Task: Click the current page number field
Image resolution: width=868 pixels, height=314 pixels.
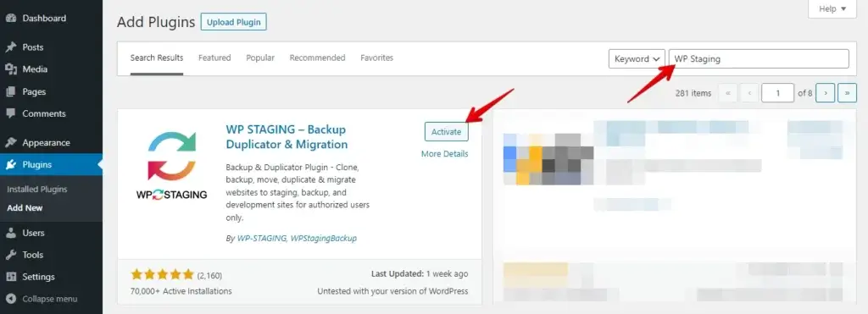Action: click(x=778, y=93)
